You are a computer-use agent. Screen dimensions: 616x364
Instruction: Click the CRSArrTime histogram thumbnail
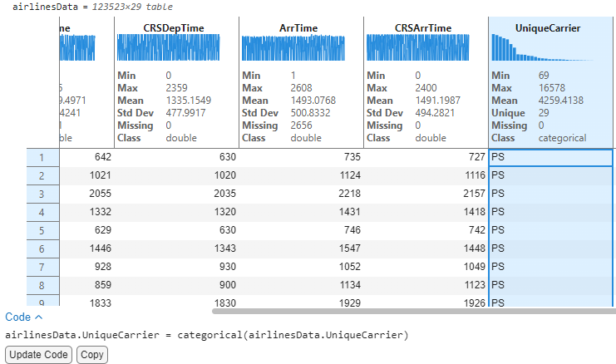pos(426,48)
